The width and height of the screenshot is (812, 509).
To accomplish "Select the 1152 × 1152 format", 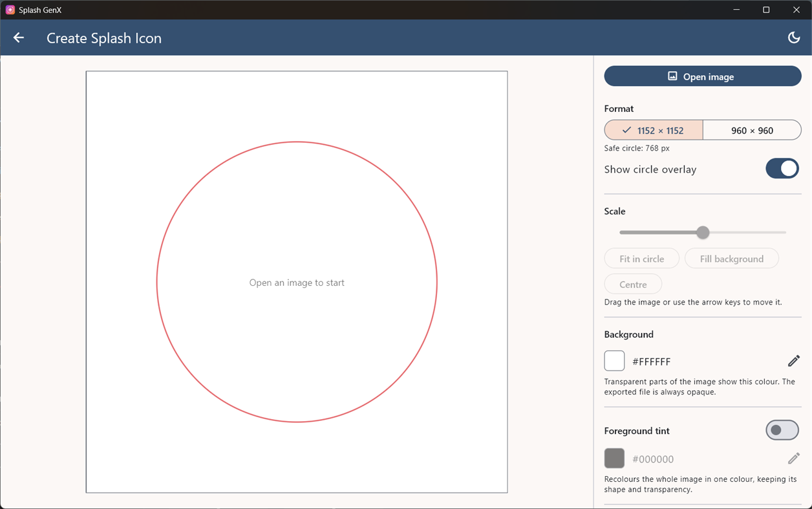I will (654, 130).
